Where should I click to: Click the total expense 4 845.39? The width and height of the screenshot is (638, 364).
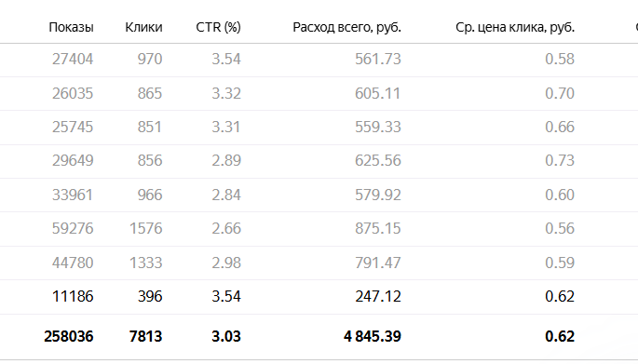pos(373,337)
